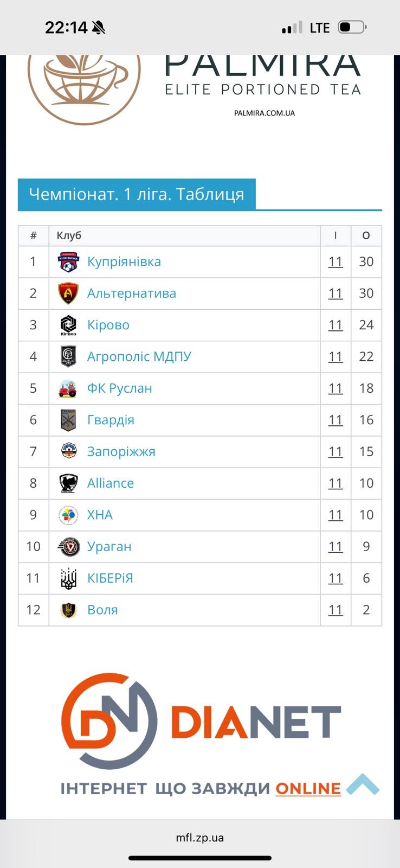Tap the КІБЕРіЯ trident emblem icon
The height and width of the screenshot is (868, 400).
(x=68, y=578)
